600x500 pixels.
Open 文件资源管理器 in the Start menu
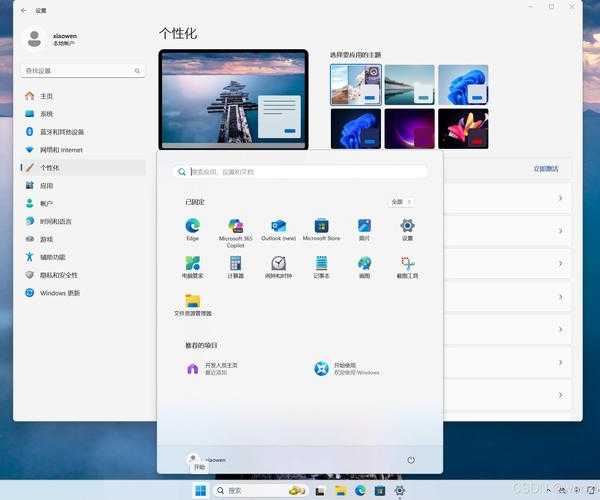(192, 302)
